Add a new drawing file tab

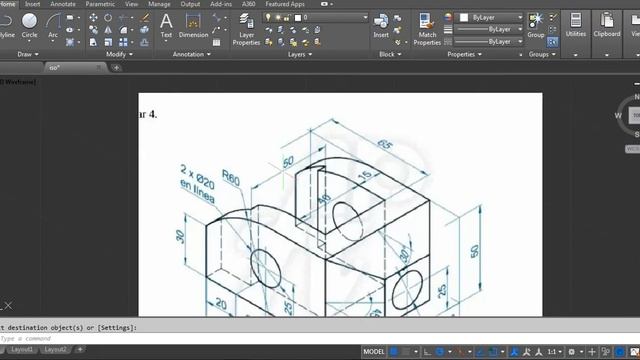coord(116,68)
